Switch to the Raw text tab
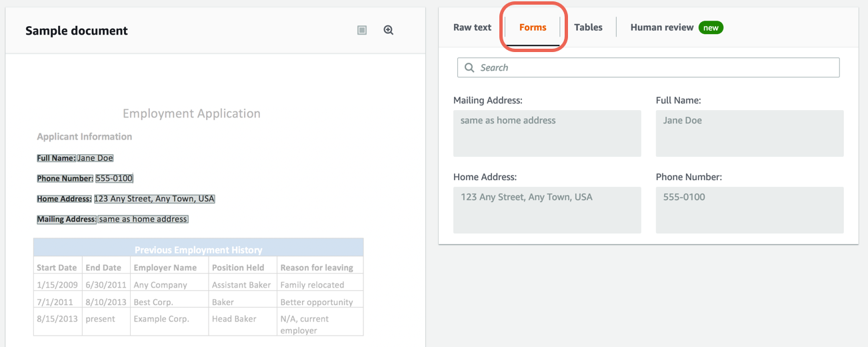868x347 pixels. tap(472, 27)
